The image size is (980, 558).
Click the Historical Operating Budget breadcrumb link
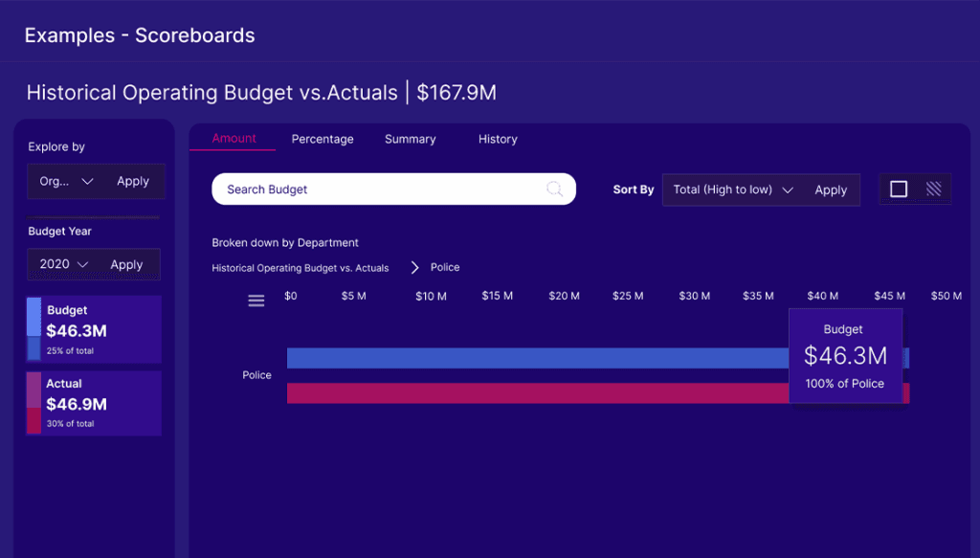[300, 268]
